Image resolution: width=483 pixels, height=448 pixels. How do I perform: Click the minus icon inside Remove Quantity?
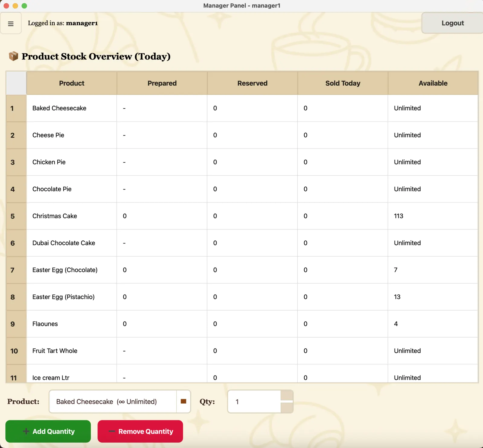(111, 431)
